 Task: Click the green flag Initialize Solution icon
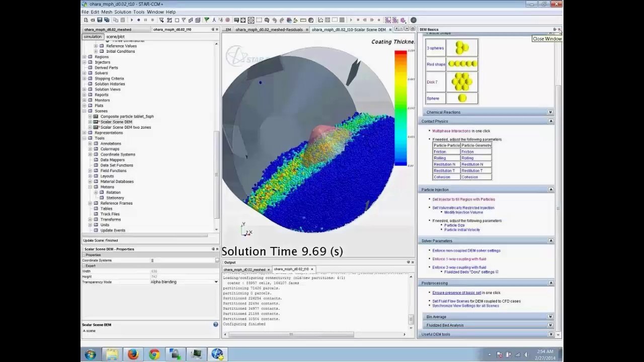pos(207,20)
